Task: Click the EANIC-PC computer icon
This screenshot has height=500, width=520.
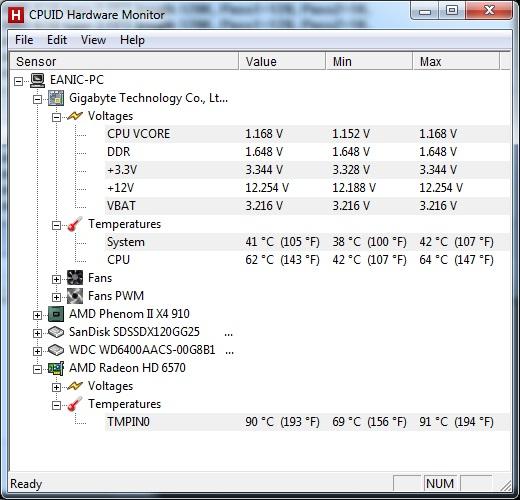Action: [x=38, y=80]
